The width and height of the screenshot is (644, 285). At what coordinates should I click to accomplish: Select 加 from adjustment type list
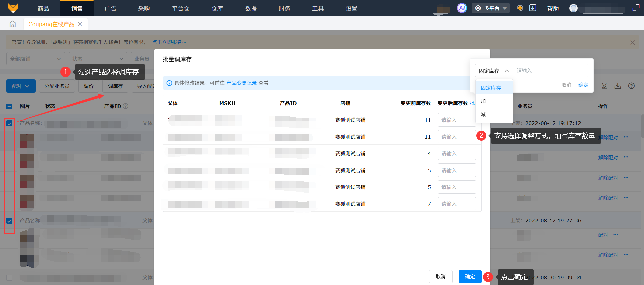(483, 101)
